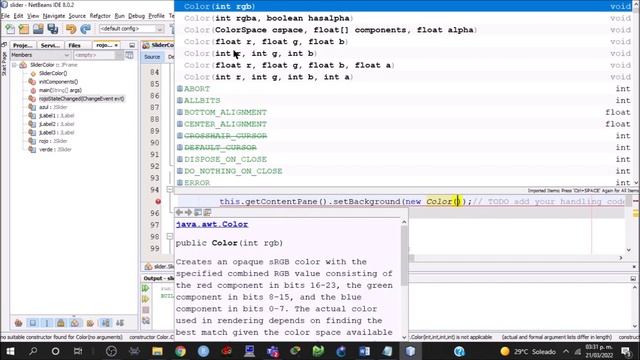This screenshot has height=360, width=640.
Task: Choose BOTTOM_ALIGNMENT in completion list
Action: [404, 112]
